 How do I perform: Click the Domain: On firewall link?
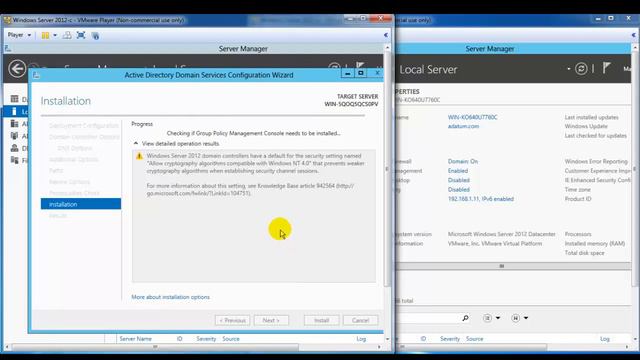click(x=462, y=161)
